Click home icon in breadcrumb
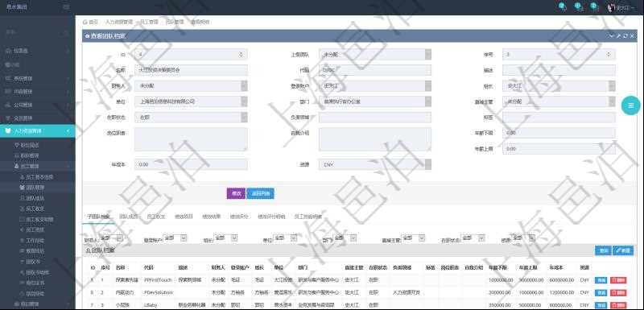This screenshot has height=310, width=644. (x=85, y=22)
